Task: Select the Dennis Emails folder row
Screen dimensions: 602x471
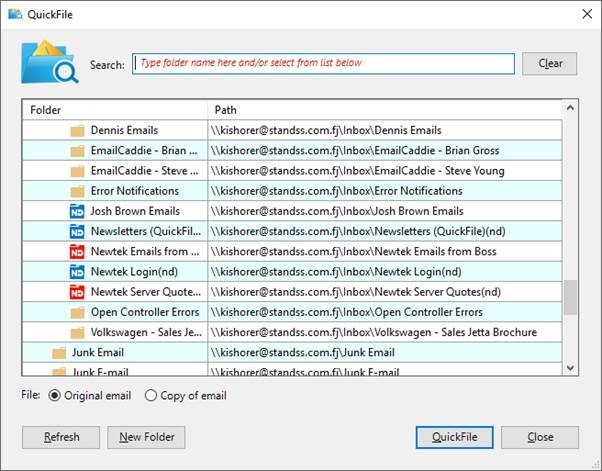Action: tap(292, 131)
